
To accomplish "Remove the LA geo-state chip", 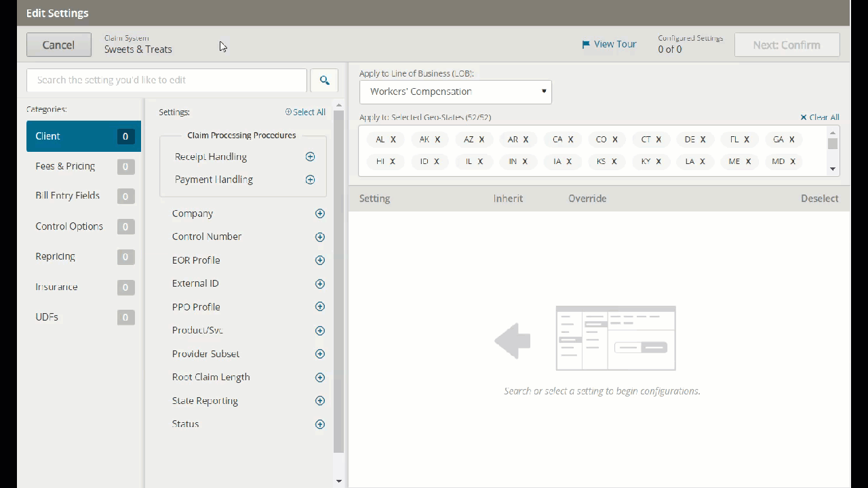I will click(x=703, y=161).
